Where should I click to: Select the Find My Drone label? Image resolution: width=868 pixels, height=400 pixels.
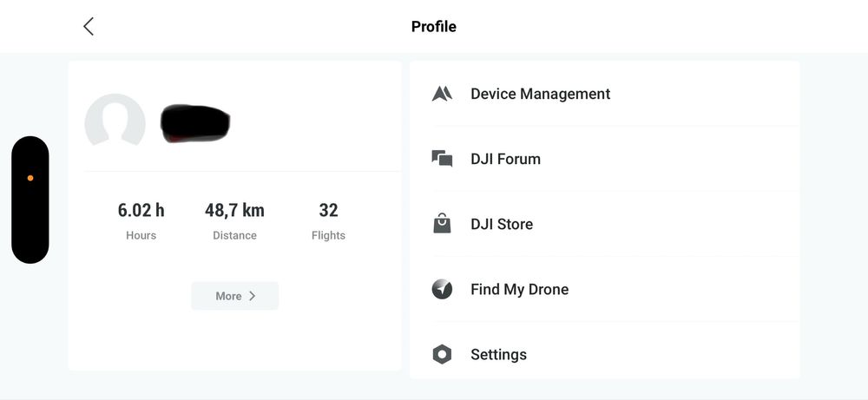pos(519,289)
